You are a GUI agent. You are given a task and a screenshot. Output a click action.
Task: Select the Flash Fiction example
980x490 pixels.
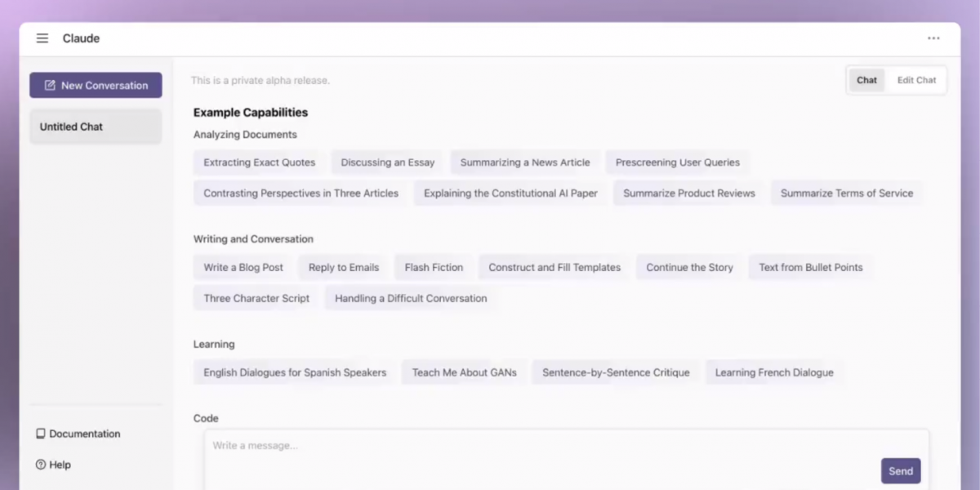[434, 267]
